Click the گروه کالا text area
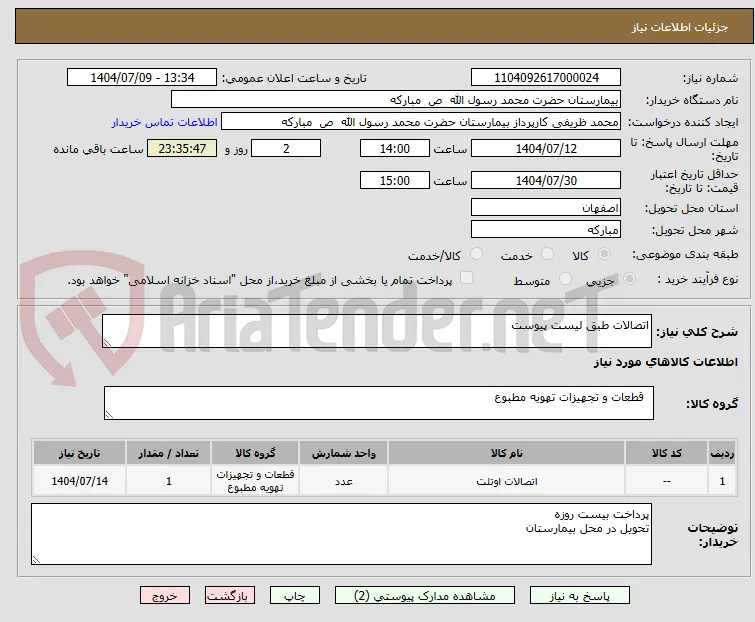 click(379, 403)
